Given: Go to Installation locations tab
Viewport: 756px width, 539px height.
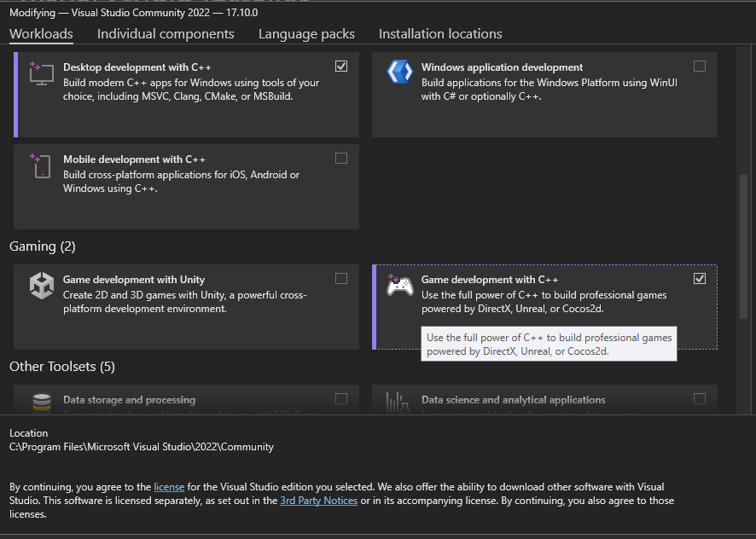Looking at the screenshot, I should pyautogui.click(x=440, y=34).
